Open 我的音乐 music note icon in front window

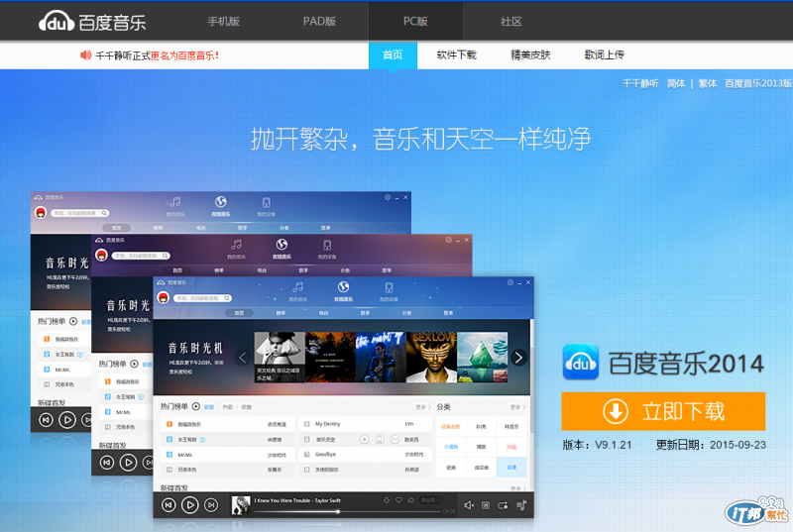pyautogui.click(x=298, y=287)
